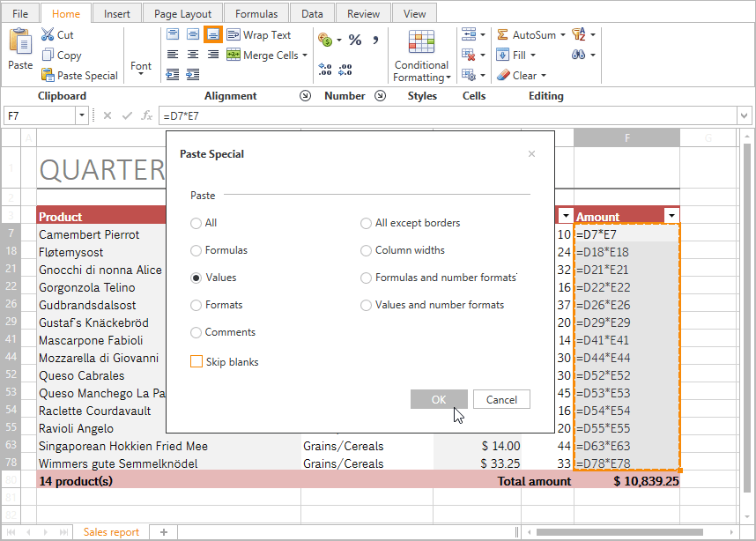The height and width of the screenshot is (541, 756).
Task: Choose the Column widths paste option
Action: 366,250
